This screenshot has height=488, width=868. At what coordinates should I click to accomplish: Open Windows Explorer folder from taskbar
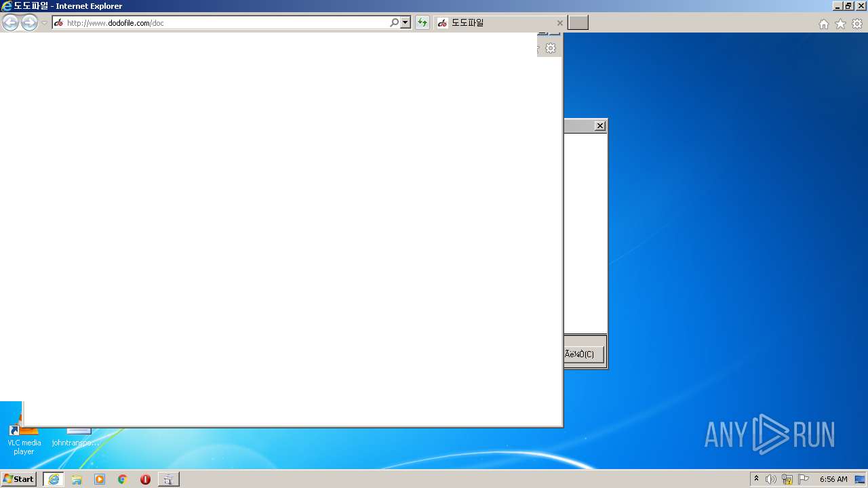click(77, 479)
